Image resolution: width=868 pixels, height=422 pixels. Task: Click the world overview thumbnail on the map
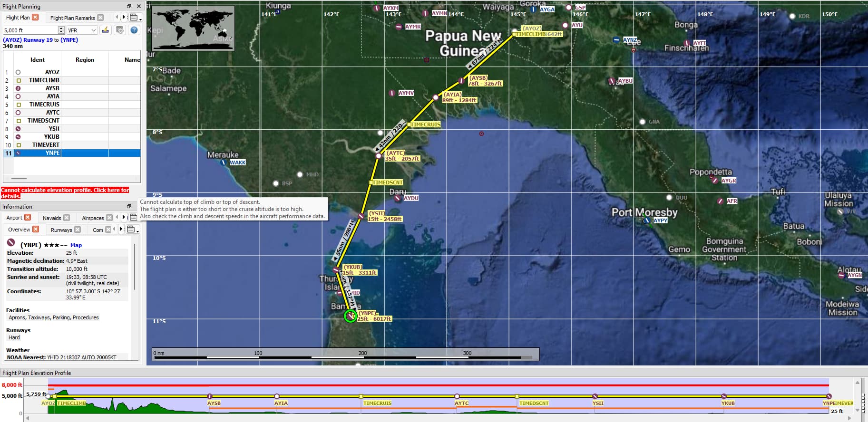193,28
